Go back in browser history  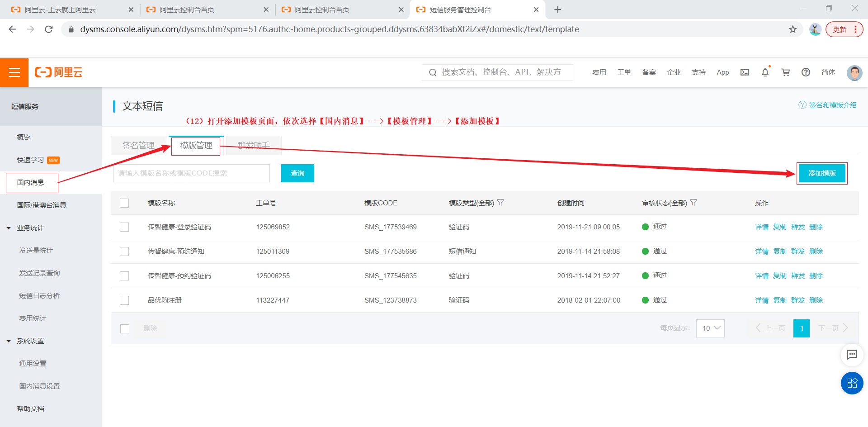point(13,29)
